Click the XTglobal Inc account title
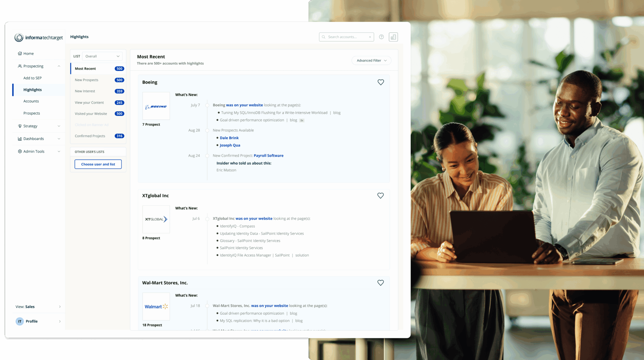 (156, 196)
